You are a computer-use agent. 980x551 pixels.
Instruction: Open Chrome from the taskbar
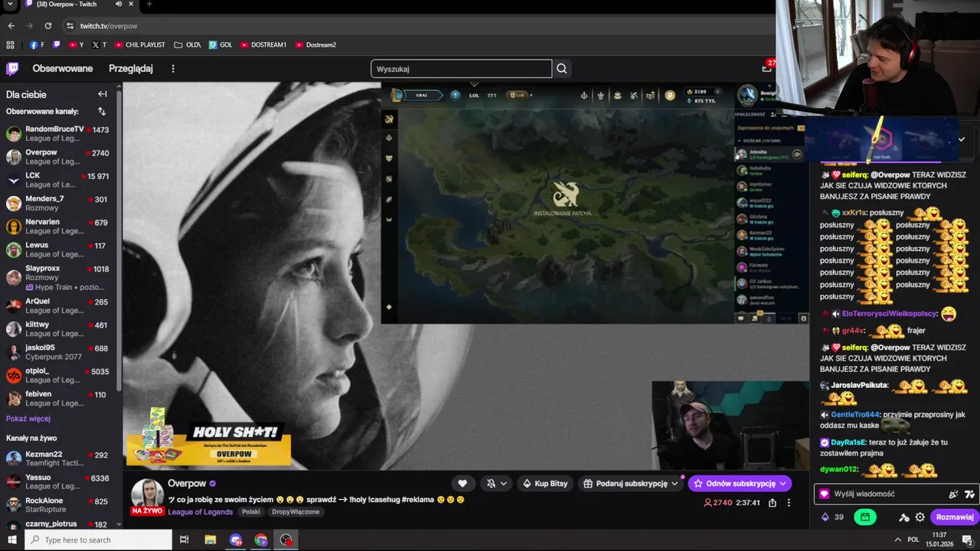coord(261,540)
